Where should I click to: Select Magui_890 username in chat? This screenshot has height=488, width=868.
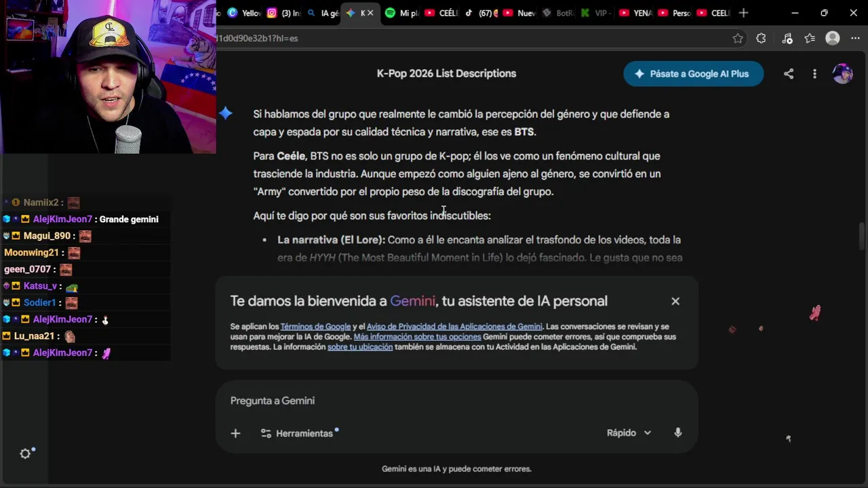click(x=47, y=236)
